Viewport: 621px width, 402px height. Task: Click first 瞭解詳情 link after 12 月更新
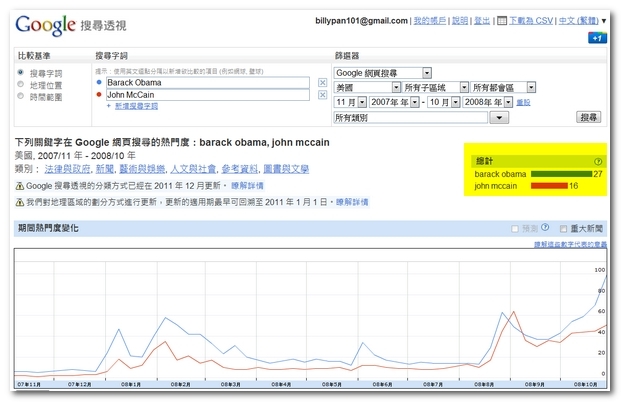point(247,186)
